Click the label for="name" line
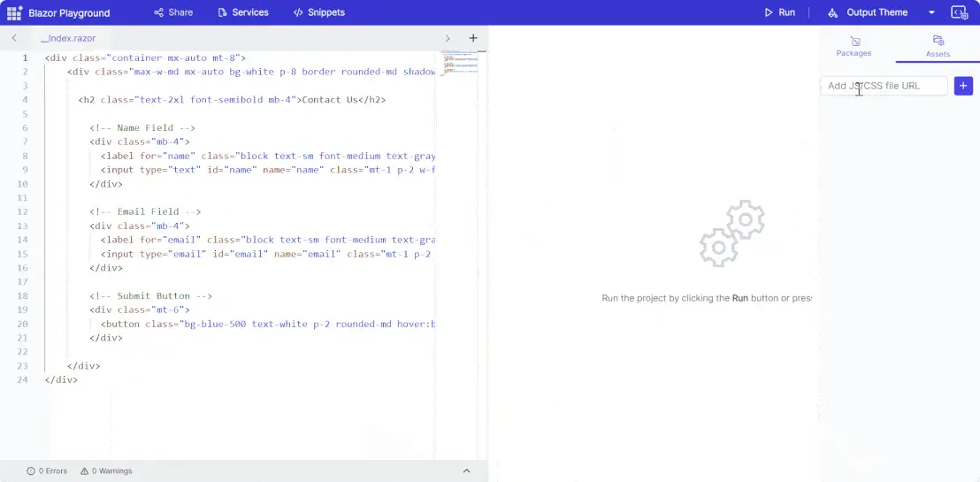 coord(268,156)
